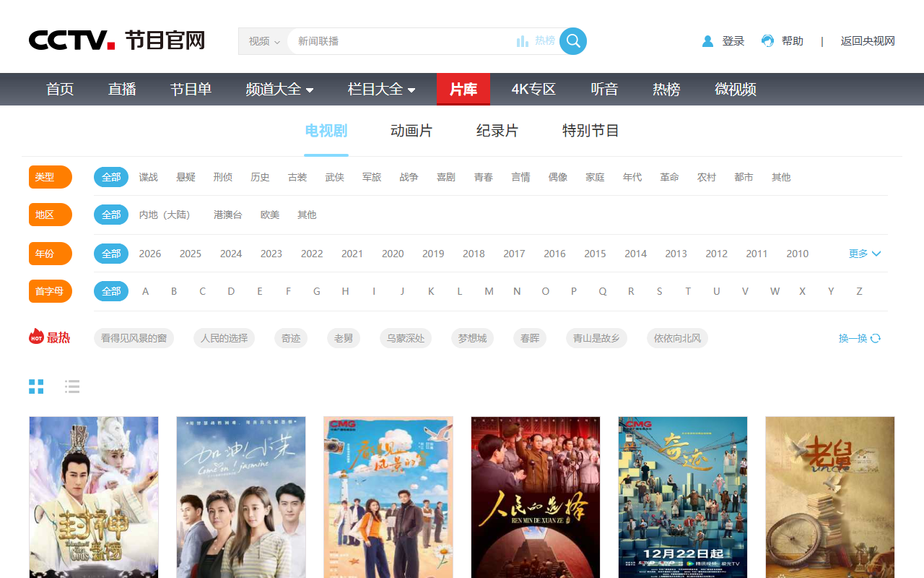This screenshot has width=924, height=578.
Task: Filter genre by 都市
Action: pyautogui.click(x=744, y=177)
